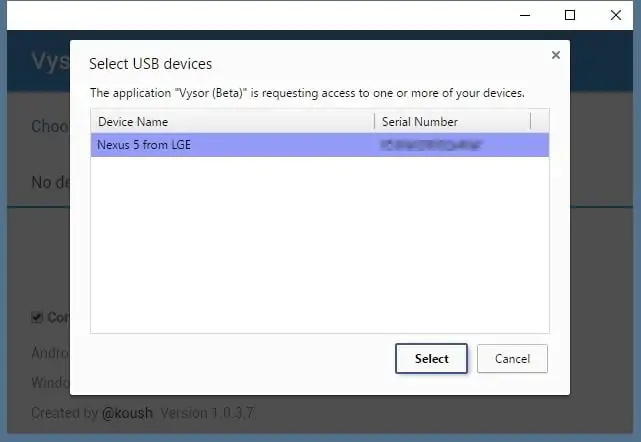Maximize the Vysor window
641x442 pixels.
point(570,15)
